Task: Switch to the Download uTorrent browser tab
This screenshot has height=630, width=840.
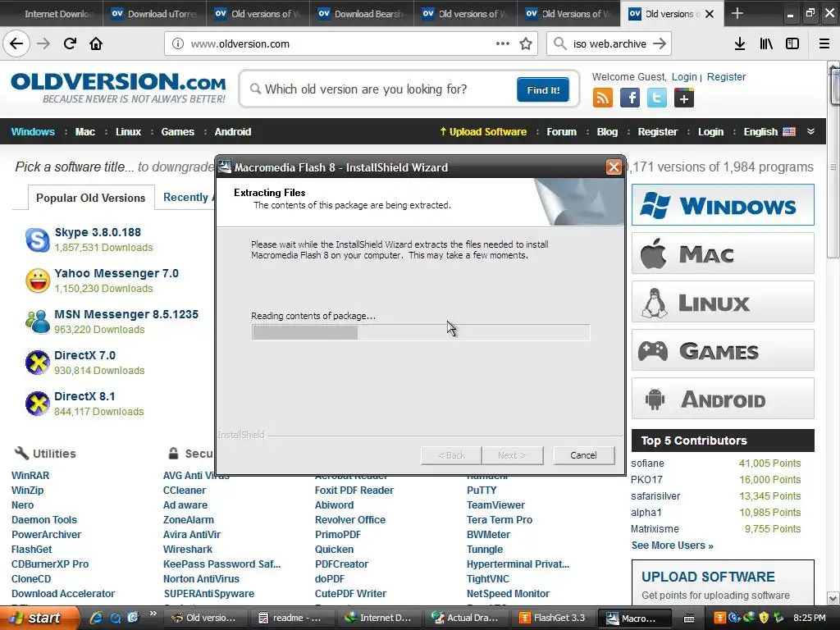Action: [154, 13]
